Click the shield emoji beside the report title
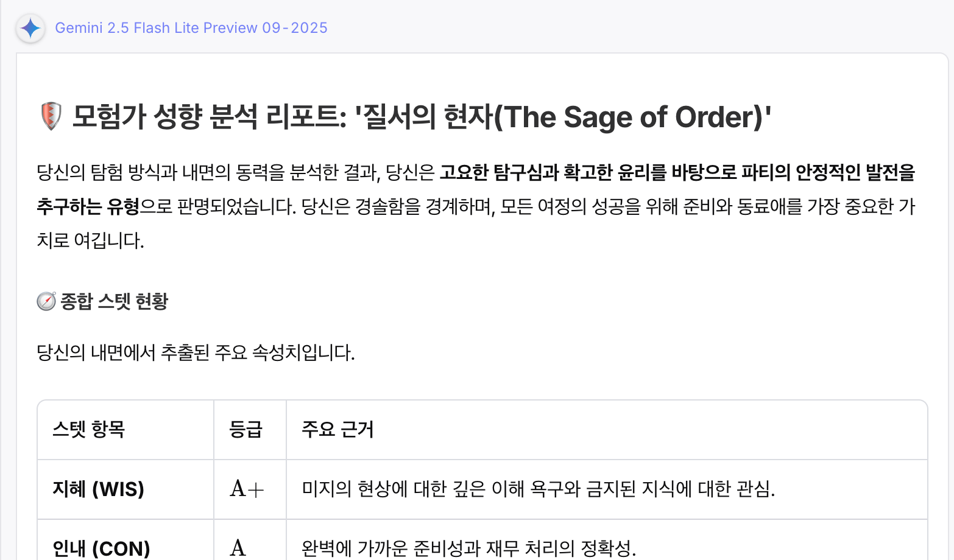The width and height of the screenshot is (954, 560). tap(51, 116)
